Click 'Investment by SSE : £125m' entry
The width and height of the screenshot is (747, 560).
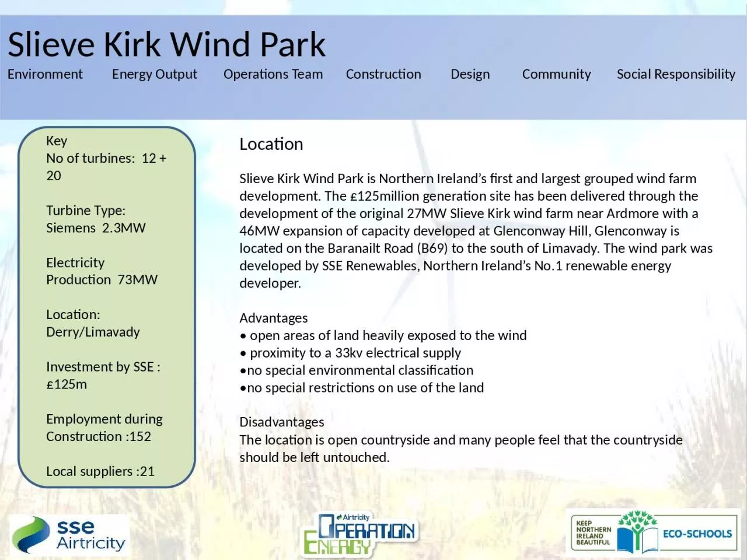tap(103, 376)
